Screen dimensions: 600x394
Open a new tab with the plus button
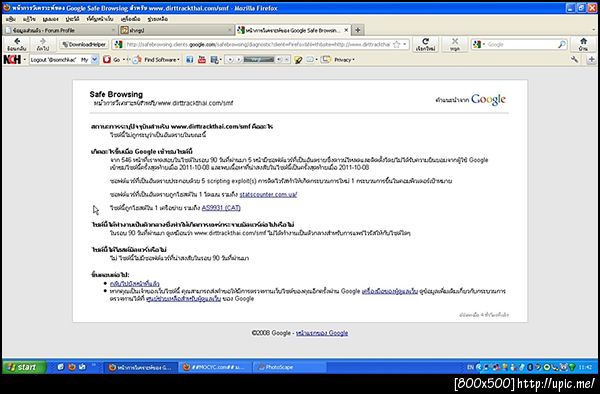point(358,30)
